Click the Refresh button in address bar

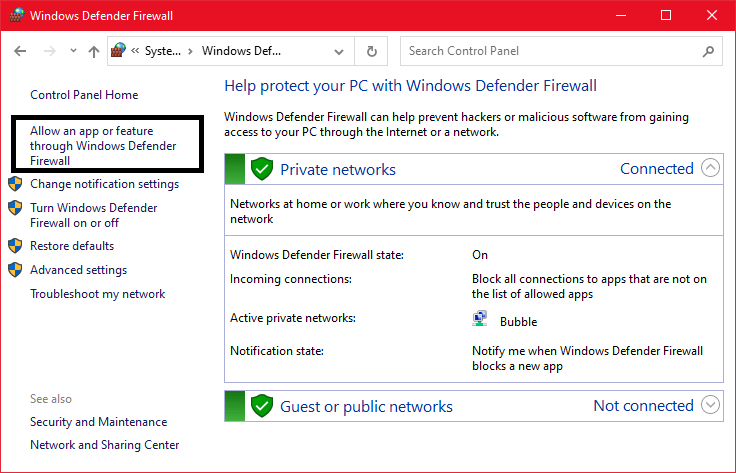coord(372,51)
